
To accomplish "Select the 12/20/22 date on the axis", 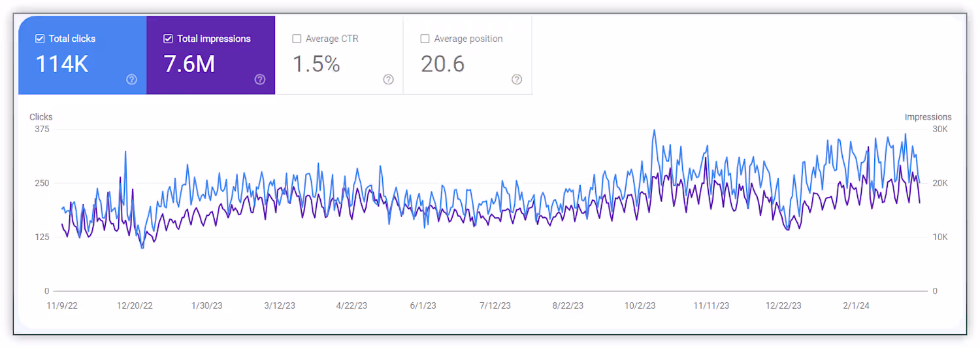I will (x=135, y=305).
